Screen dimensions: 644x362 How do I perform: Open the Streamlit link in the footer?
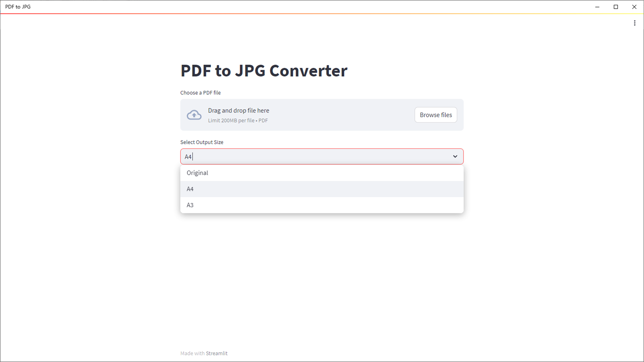click(216, 353)
